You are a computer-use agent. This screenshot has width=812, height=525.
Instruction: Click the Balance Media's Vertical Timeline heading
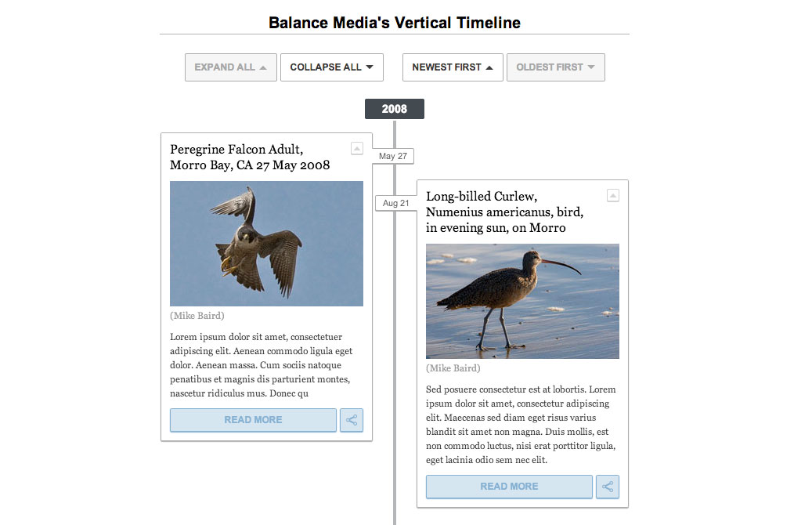pyautogui.click(x=394, y=23)
